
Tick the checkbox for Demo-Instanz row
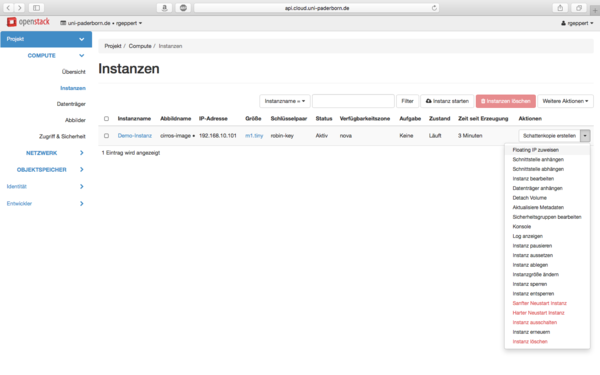click(106, 135)
